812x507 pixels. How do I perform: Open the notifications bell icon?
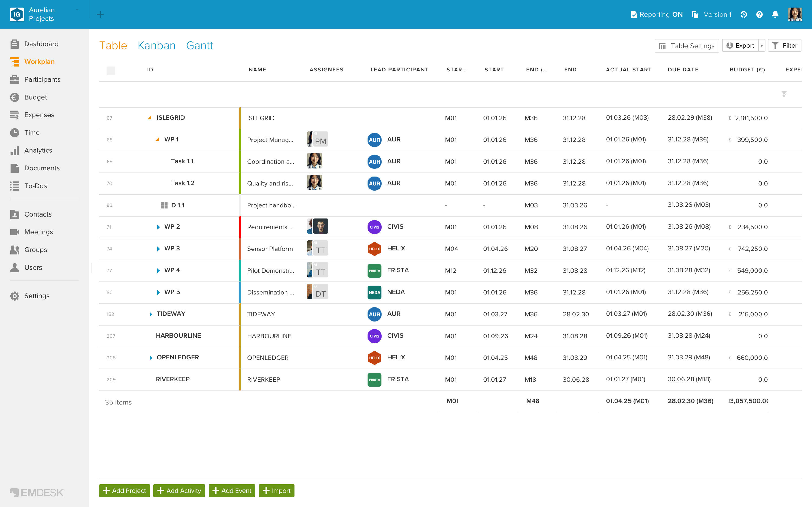[x=775, y=14]
